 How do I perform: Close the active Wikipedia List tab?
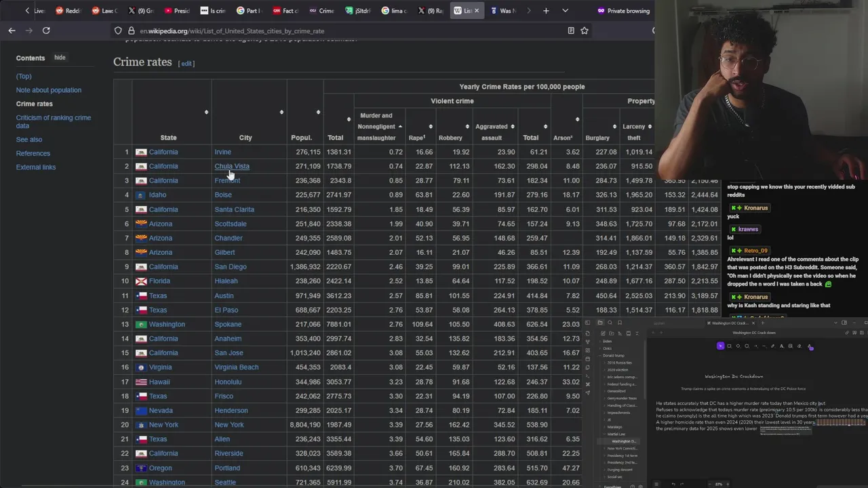pos(476,11)
